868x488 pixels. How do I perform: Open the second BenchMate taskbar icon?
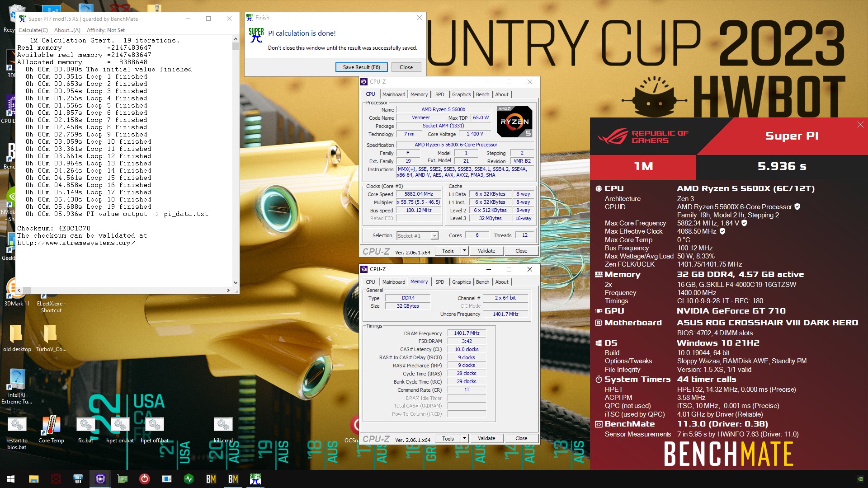pos(233,479)
